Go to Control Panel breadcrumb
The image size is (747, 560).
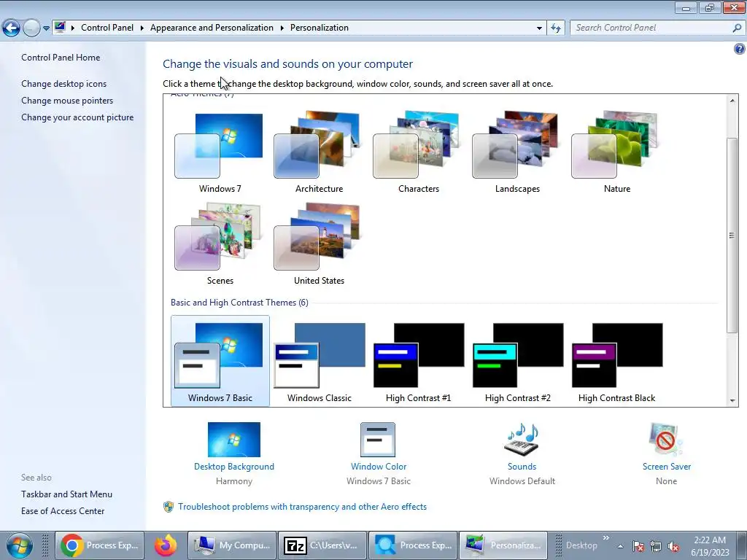coord(107,28)
